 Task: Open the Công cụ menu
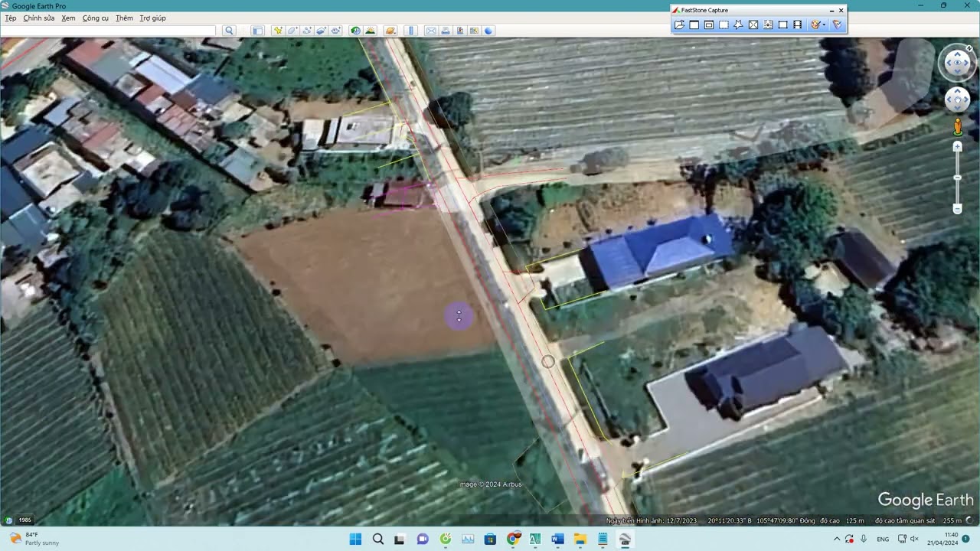click(x=96, y=18)
